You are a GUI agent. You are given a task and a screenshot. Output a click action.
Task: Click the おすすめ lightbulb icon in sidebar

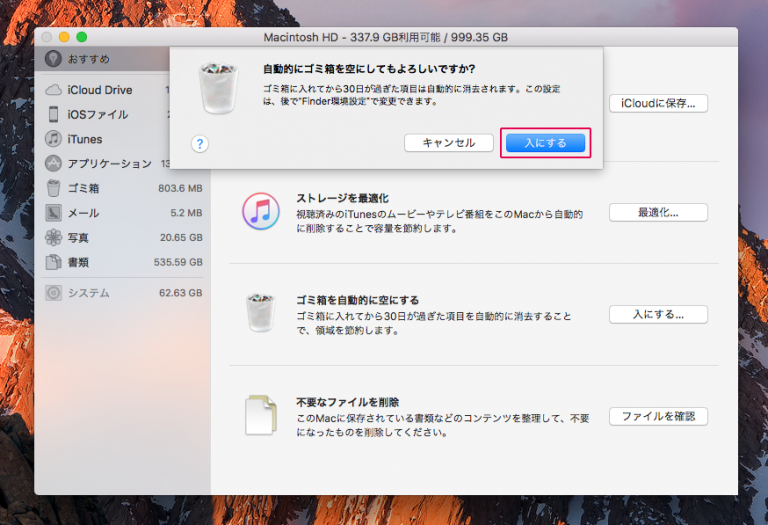53,59
